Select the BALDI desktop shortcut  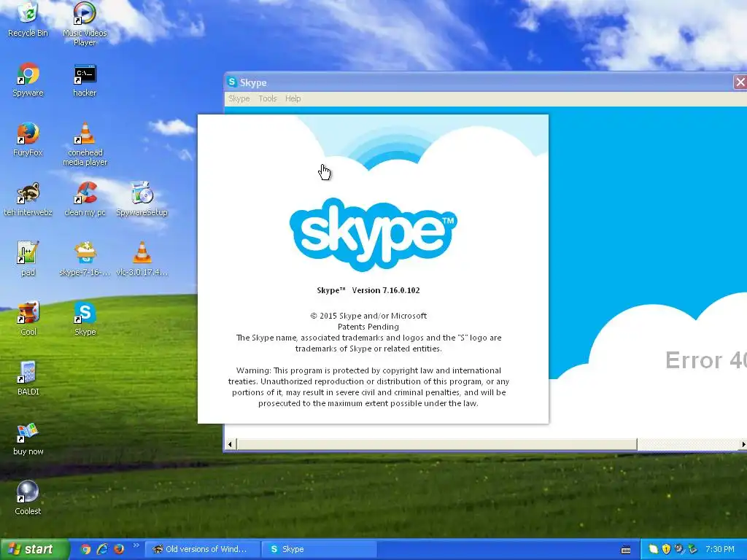pos(28,378)
